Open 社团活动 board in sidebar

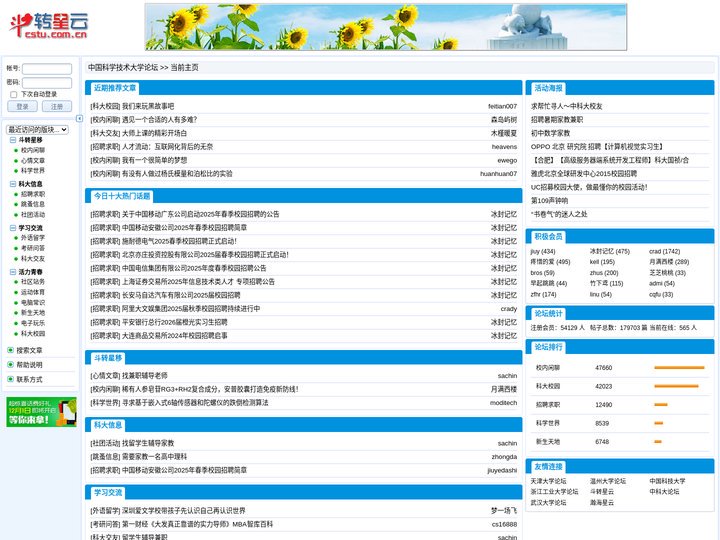click(33, 215)
